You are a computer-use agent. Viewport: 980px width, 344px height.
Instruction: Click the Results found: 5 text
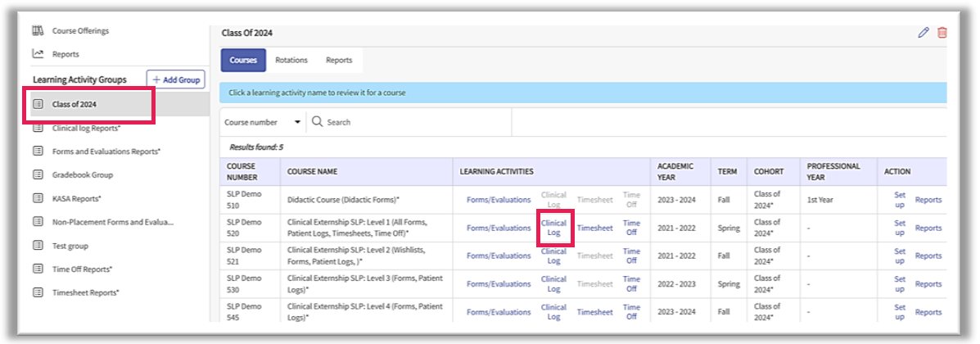[255, 147]
